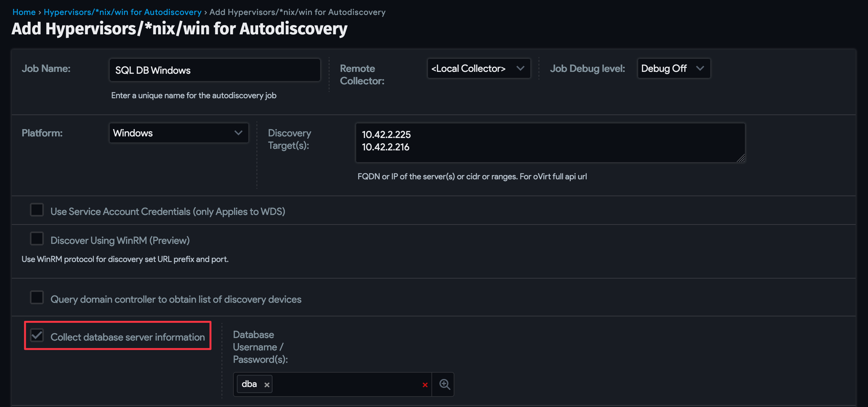Open Hypervisors/*nix/win for Autodiscovery breadcrumb link
Image resolution: width=868 pixels, height=407 pixels.
[x=122, y=12]
